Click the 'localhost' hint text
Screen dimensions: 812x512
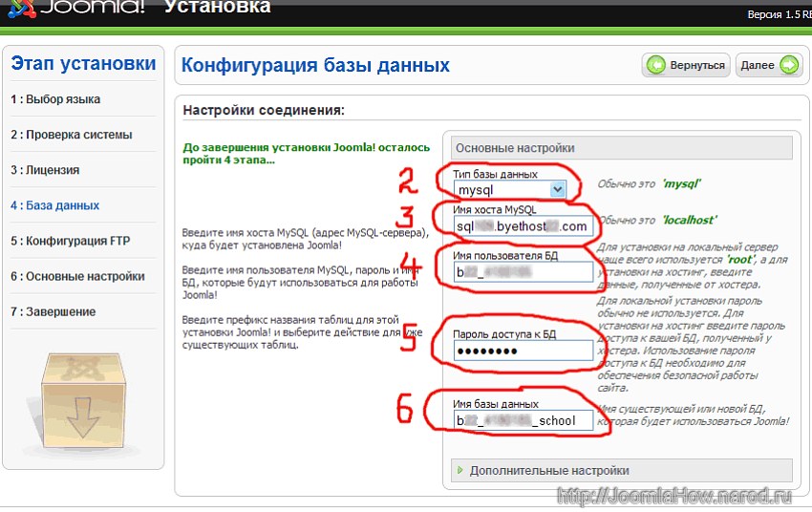tap(690, 220)
